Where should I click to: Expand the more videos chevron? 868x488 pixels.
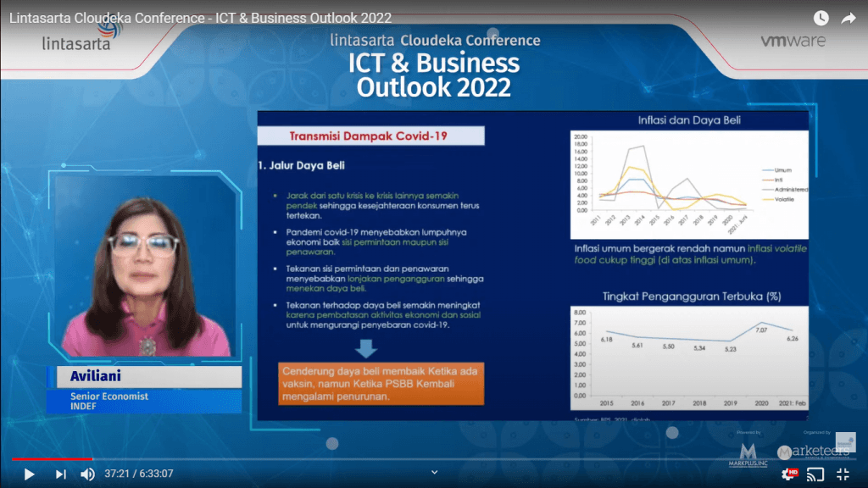[435, 473]
